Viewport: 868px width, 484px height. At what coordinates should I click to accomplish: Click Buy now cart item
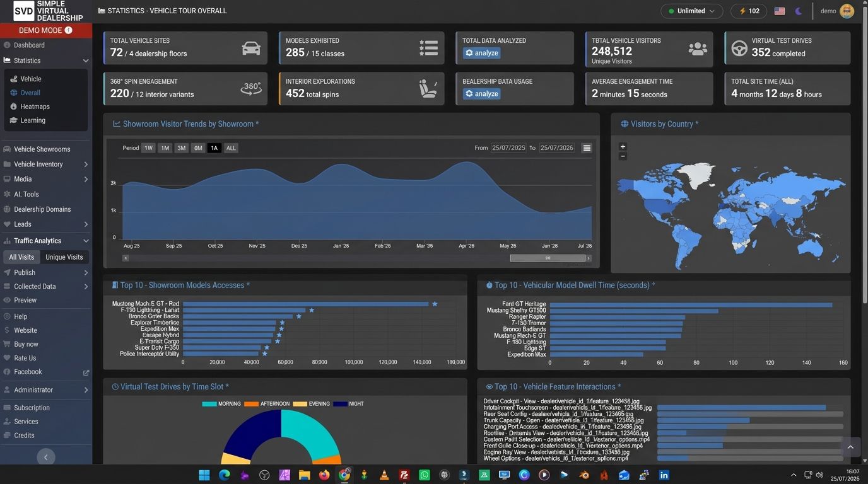coord(26,344)
